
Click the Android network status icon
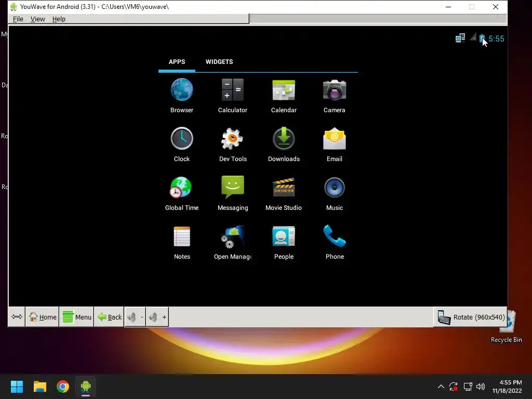tap(460, 38)
